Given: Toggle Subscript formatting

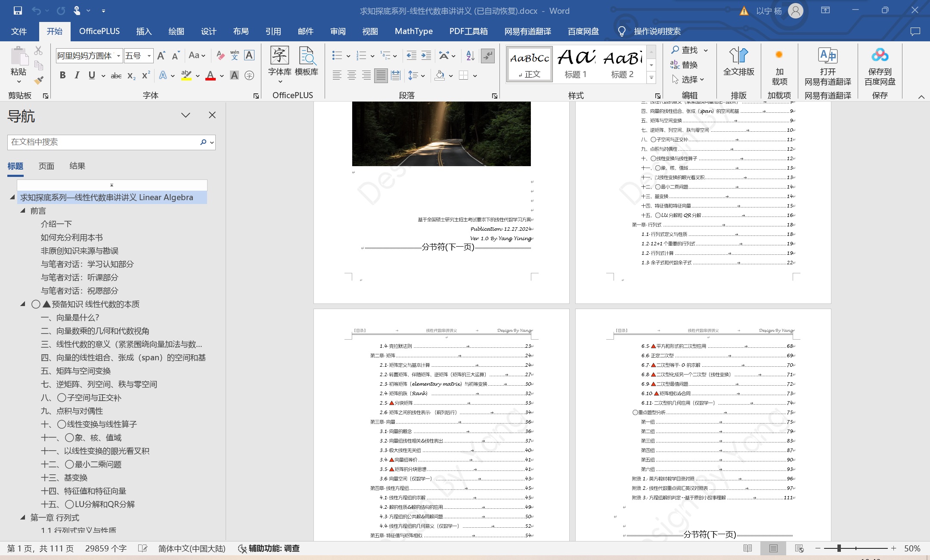Looking at the screenshot, I should pos(131,76).
